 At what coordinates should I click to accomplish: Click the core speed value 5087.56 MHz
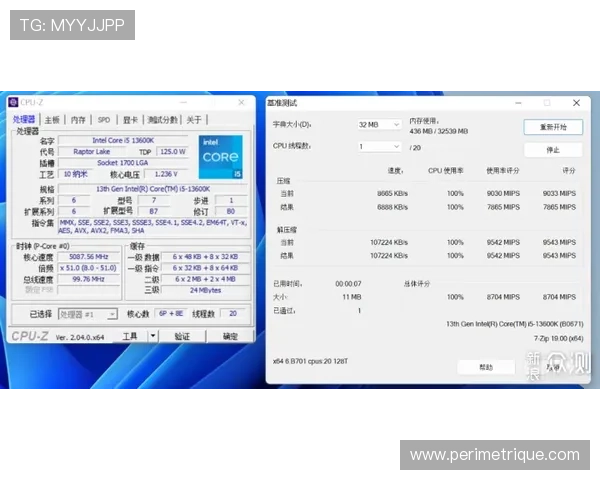(88, 257)
